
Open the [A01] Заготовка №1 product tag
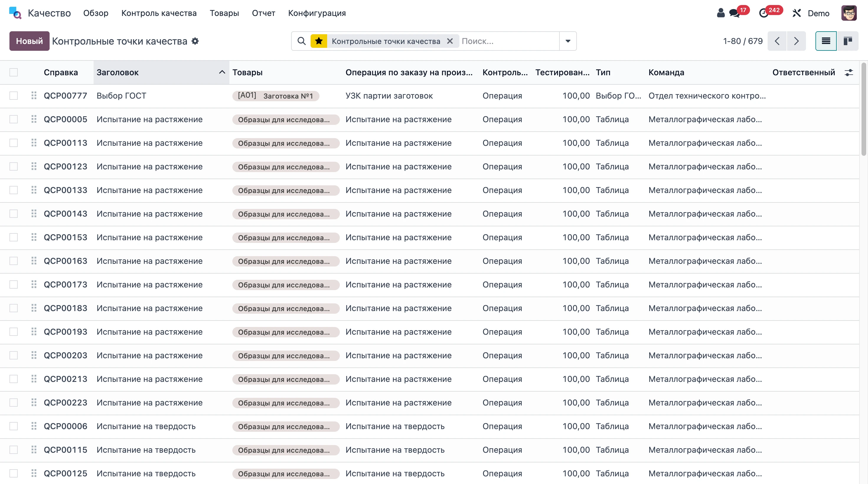click(x=276, y=96)
